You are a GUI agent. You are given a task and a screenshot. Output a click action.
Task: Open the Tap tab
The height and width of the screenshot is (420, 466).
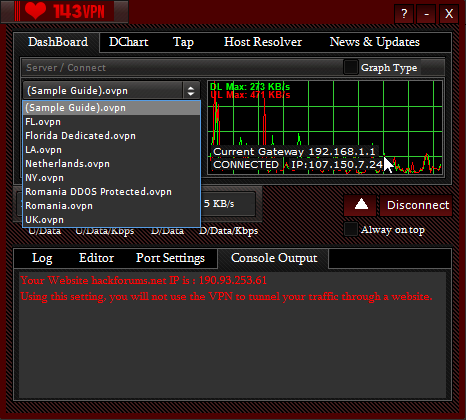[x=183, y=42]
